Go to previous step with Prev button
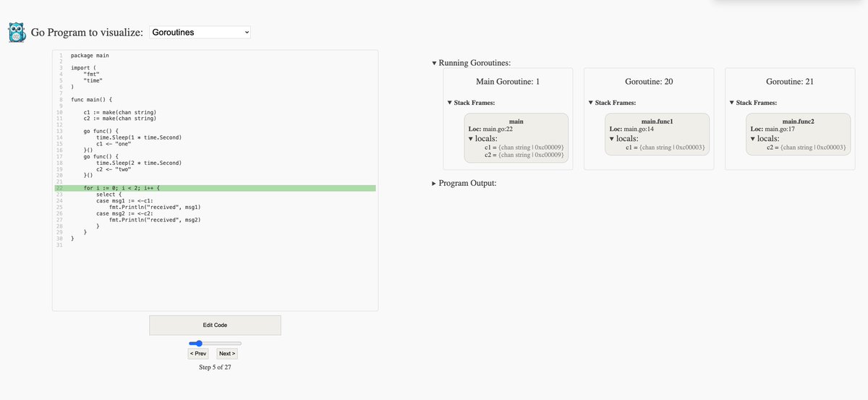The image size is (868, 400). coord(198,354)
